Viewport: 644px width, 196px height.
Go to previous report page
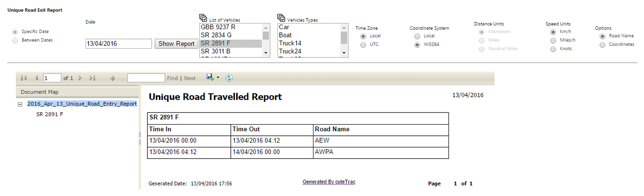[x=37, y=78]
